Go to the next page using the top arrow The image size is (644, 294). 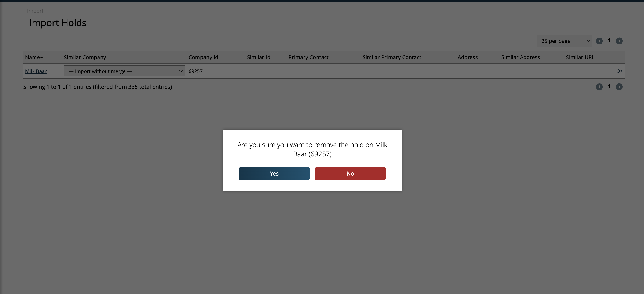(619, 41)
